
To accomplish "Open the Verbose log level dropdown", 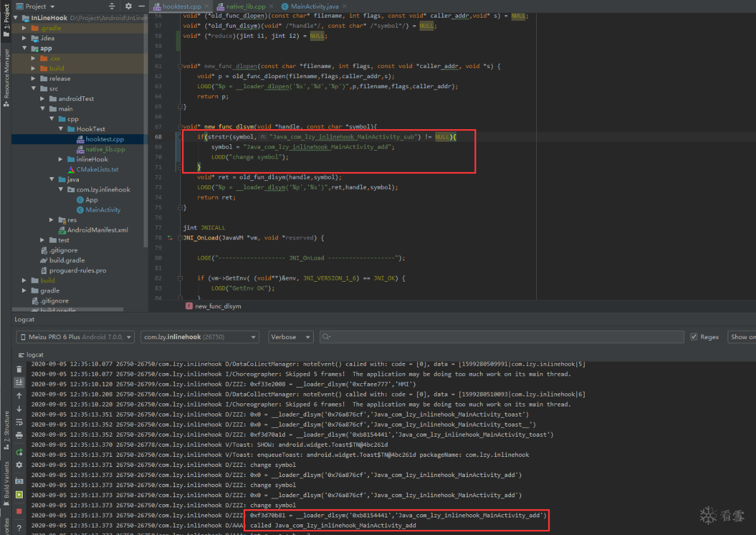I will pyautogui.click(x=290, y=337).
